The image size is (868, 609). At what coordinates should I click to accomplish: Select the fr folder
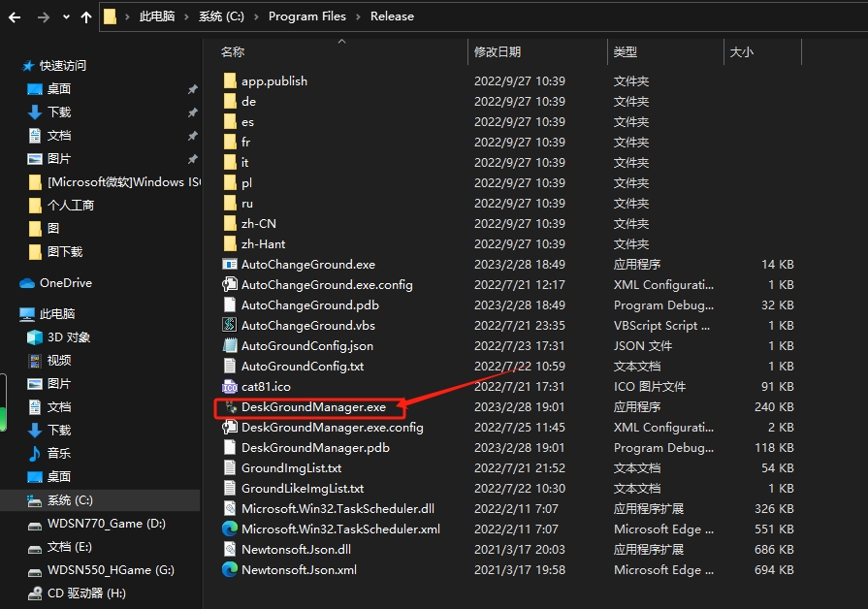point(245,143)
